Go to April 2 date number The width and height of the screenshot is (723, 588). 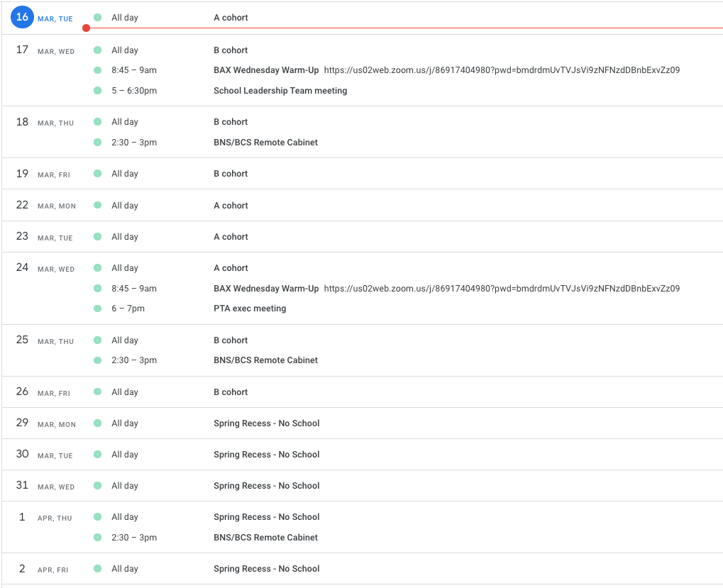(22, 569)
